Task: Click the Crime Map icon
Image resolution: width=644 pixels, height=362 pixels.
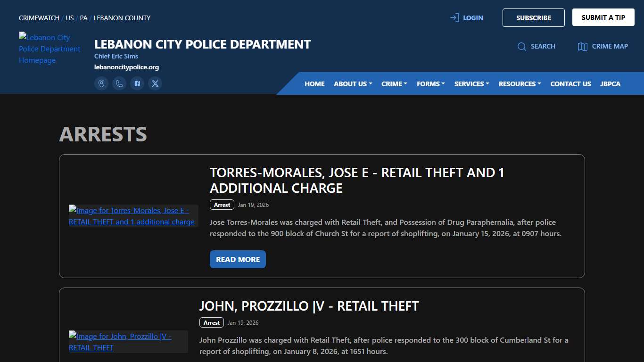Action: coord(603,46)
